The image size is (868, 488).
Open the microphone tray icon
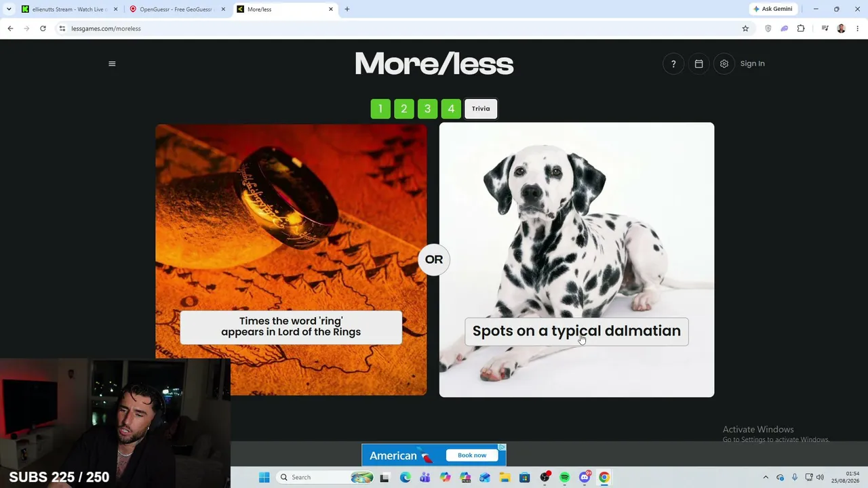(x=795, y=477)
